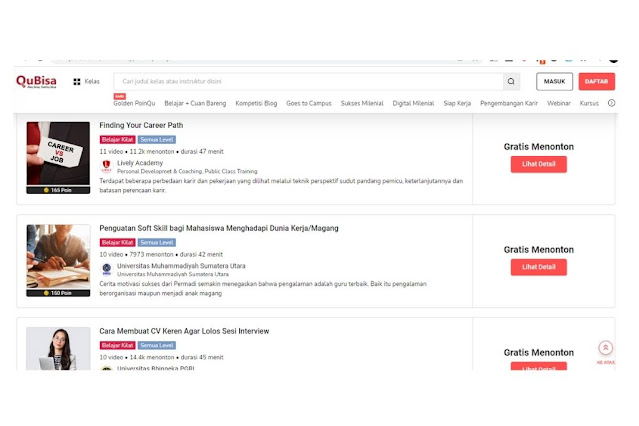Click the category bar next arrow
This screenshot has height=426, width=639.
[x=611, y=103]
